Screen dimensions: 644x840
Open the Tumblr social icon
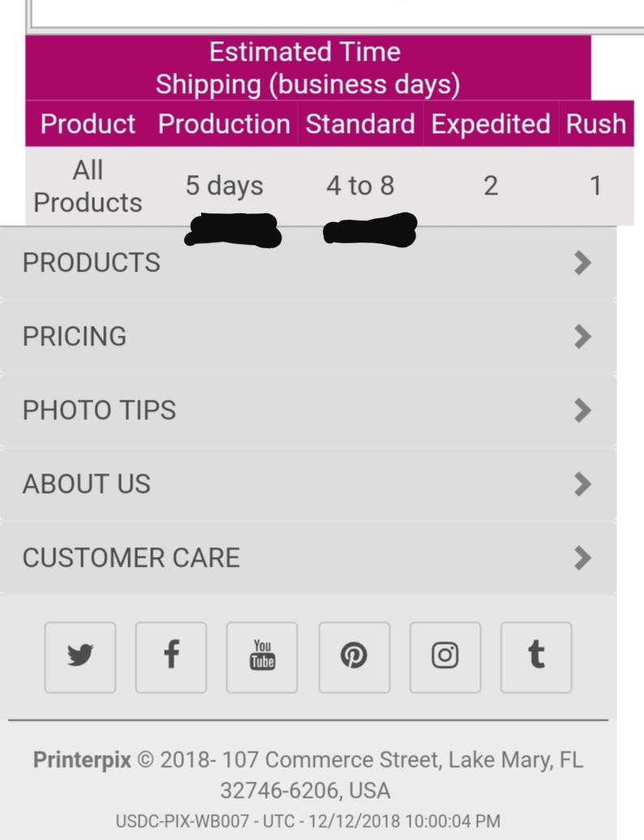pyautogui.click(x=536, y=657)
